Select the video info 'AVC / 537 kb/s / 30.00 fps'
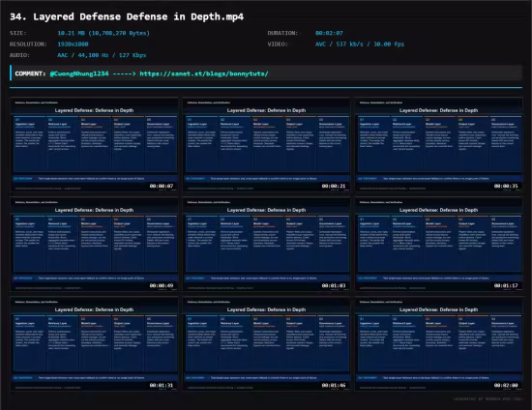532x410 pixels. click(360, 44)
